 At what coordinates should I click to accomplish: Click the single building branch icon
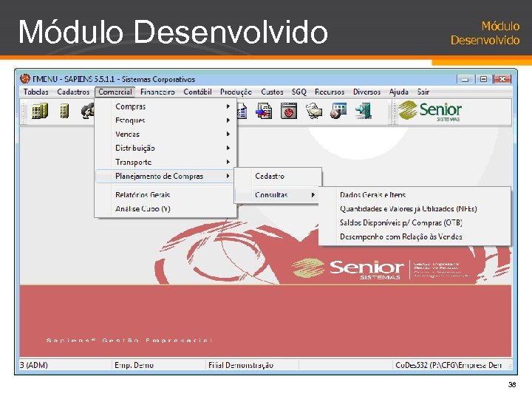(x=64, y=111)
